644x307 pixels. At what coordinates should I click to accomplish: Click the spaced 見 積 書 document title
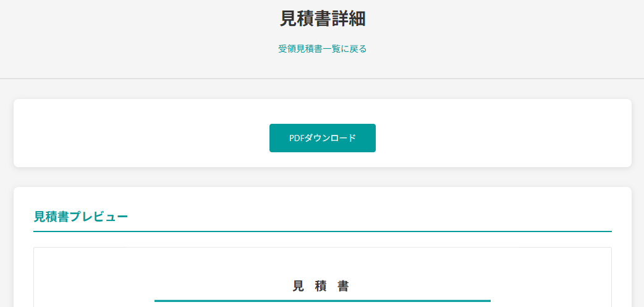click(321, 286)
